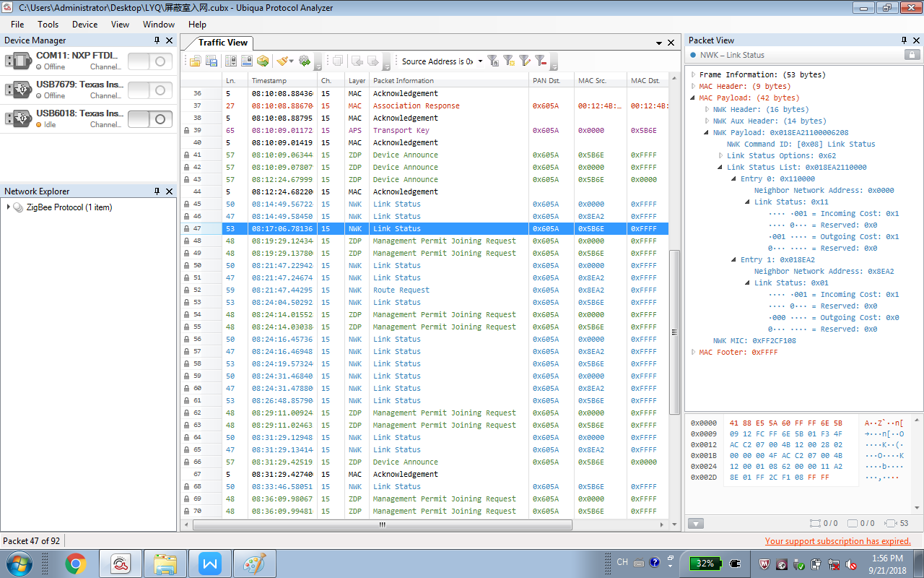Open the Tools menu
Image resolution: width=924 pixels, height=578 pixels.
(48, 24)
